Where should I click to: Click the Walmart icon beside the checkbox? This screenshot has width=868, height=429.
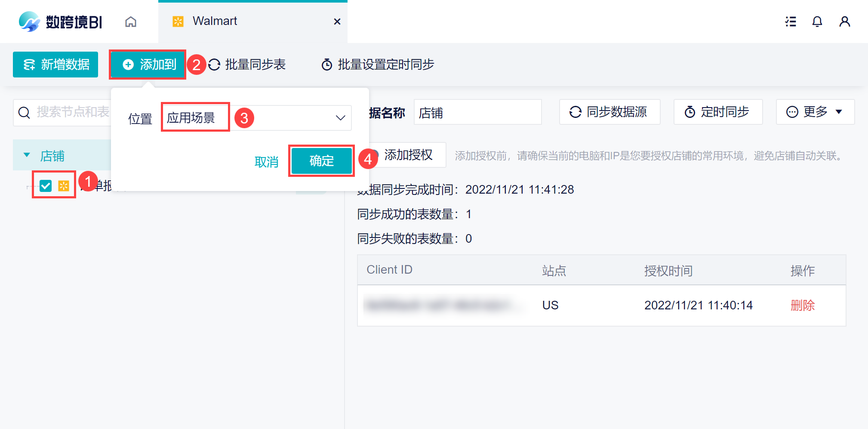(64, 185)
